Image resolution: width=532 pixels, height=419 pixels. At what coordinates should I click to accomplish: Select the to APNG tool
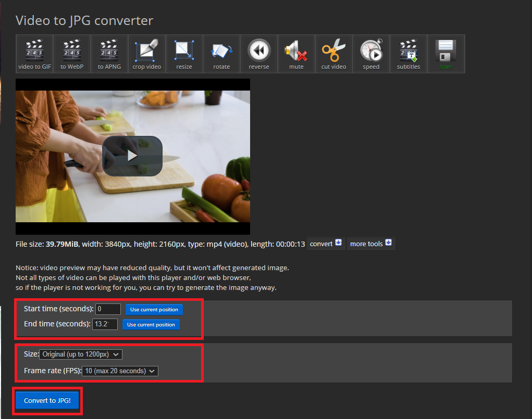pos(109,54)
